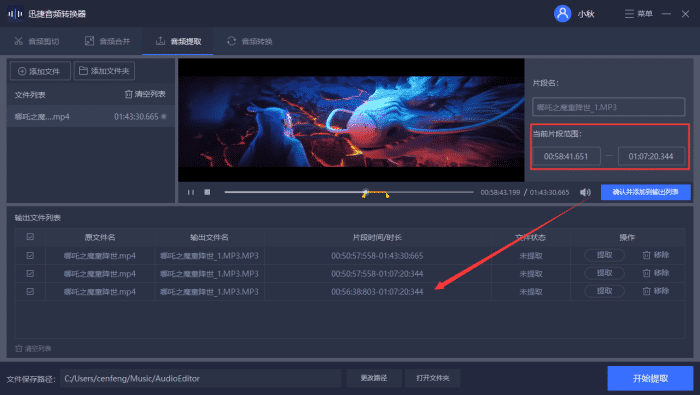Remove the 00:56:38:803-01:07:20:344 row via 移除
This screenshot has height=395, width=700.
tap(656, 291)
